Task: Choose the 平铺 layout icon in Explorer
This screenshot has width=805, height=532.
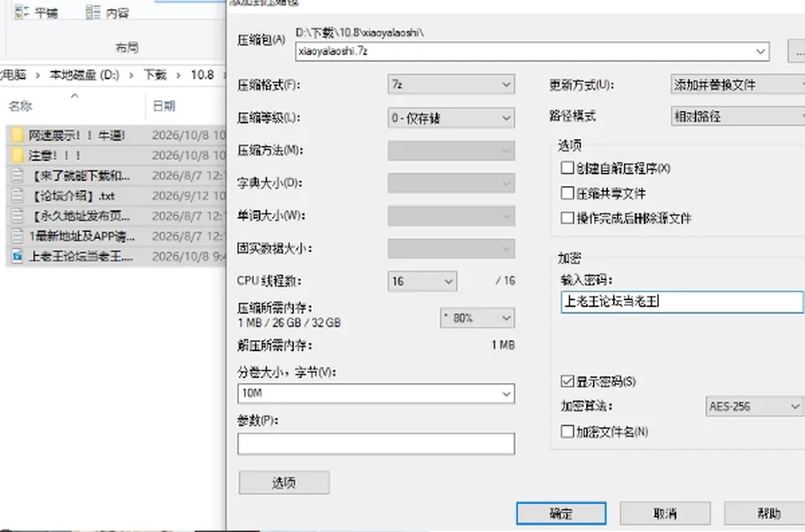Action: [22, 13]
